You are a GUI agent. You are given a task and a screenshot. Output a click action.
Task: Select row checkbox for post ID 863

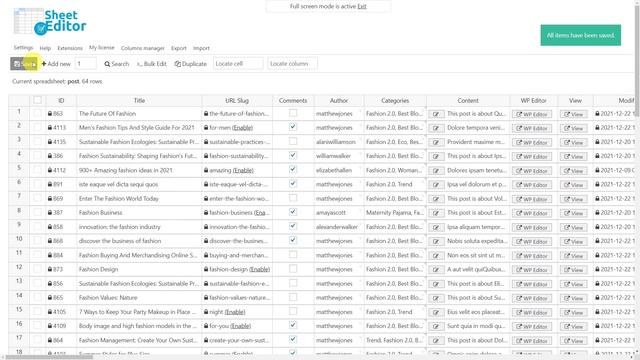click(x=38, y=113)
